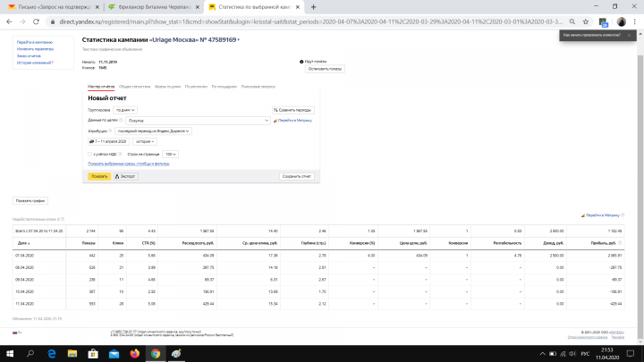644x362 pixels.
Task: Click help icon beside 'с учётом НДС'
Action: (x=120, y=155)
